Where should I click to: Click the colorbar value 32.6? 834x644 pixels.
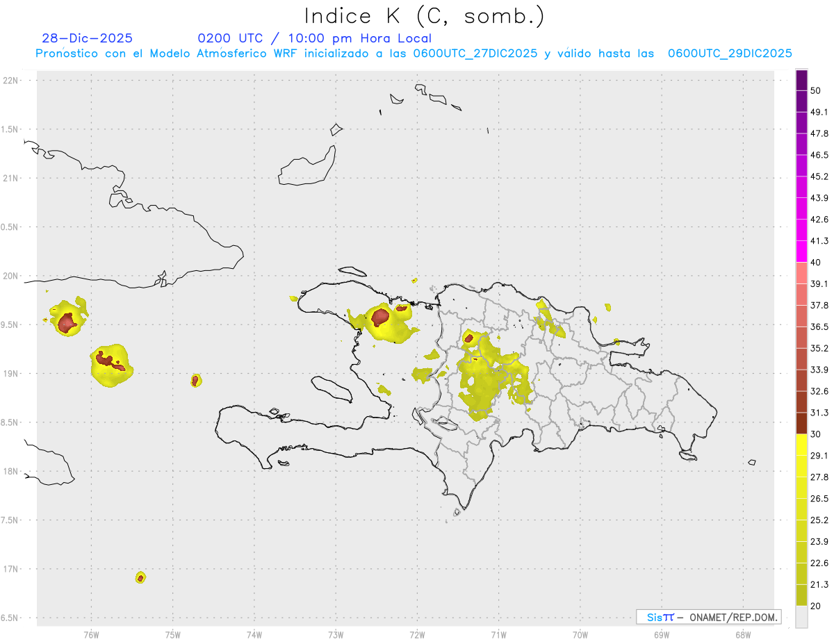(819, 391)
